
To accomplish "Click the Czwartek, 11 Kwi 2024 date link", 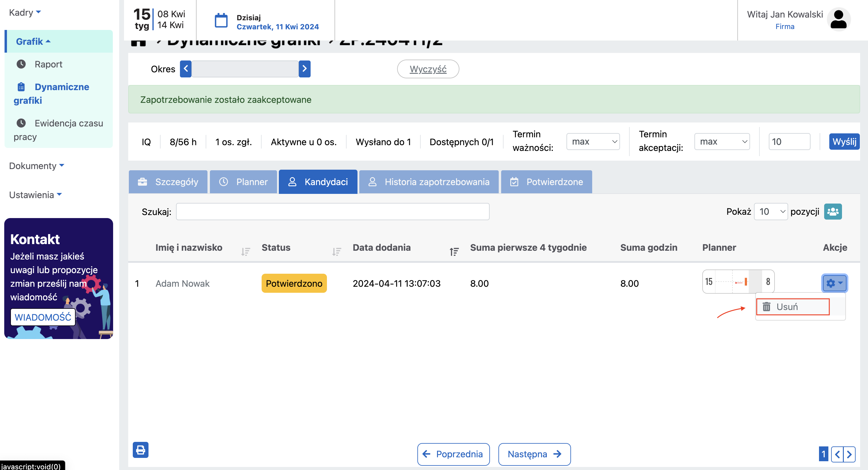I will 278,27.
